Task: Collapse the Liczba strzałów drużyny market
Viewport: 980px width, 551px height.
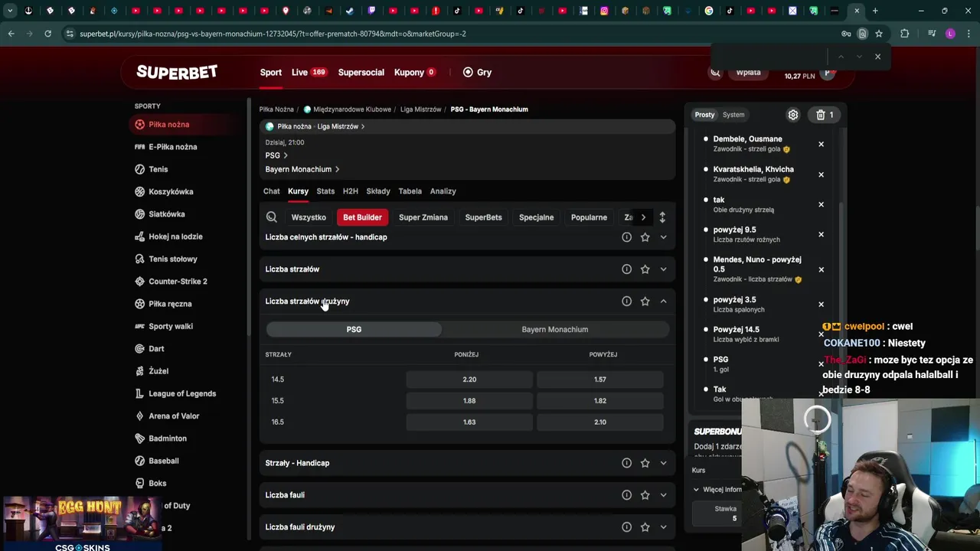Action: coord(663,302)
